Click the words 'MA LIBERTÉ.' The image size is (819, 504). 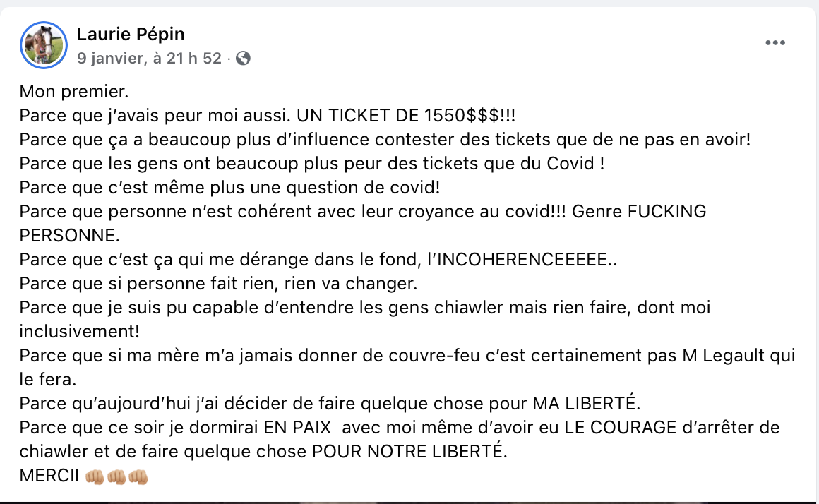(x=587, y=403)
